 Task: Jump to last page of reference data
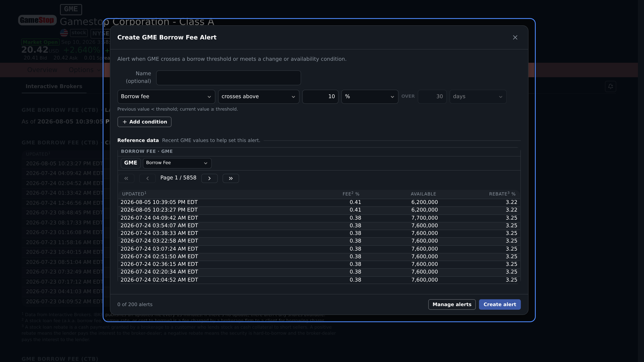(231, 178)
